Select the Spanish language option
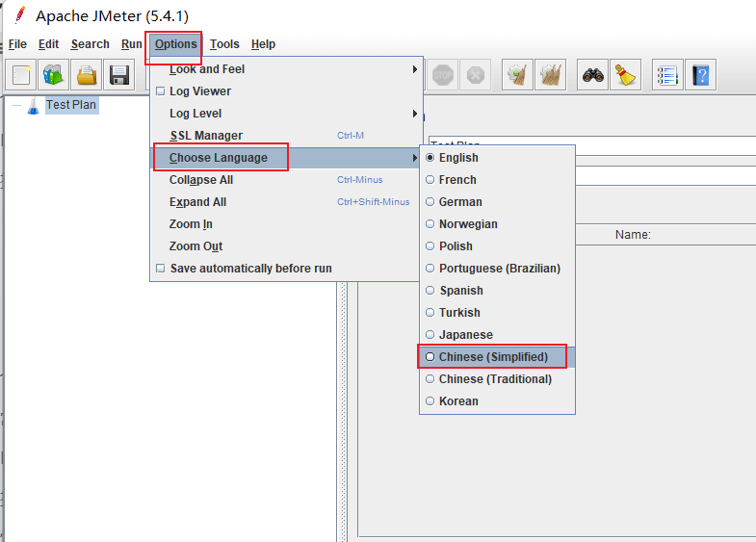Image resolution: width=756 pixels, height=542 pixels. coord(497,291)
